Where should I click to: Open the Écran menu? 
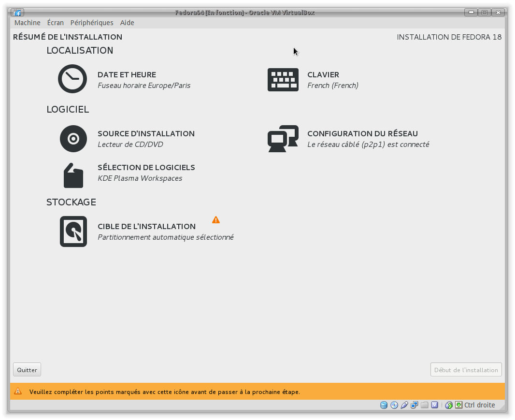coord(55,23)
